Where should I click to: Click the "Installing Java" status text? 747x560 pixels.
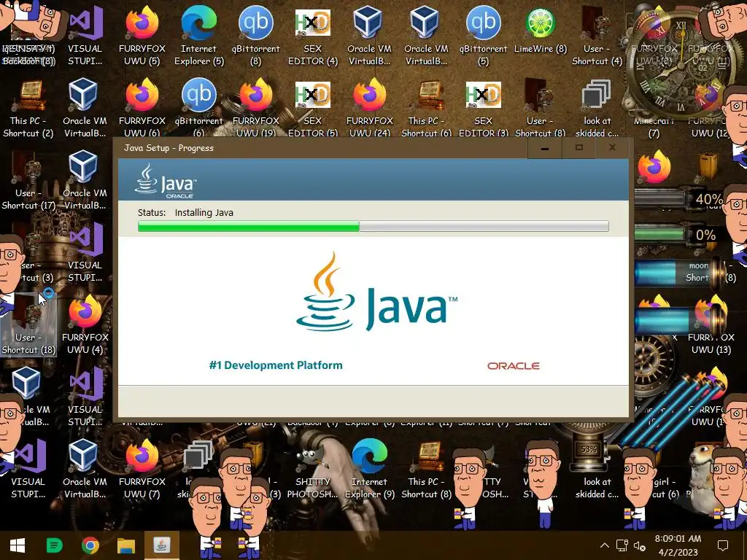click(204, 212)
